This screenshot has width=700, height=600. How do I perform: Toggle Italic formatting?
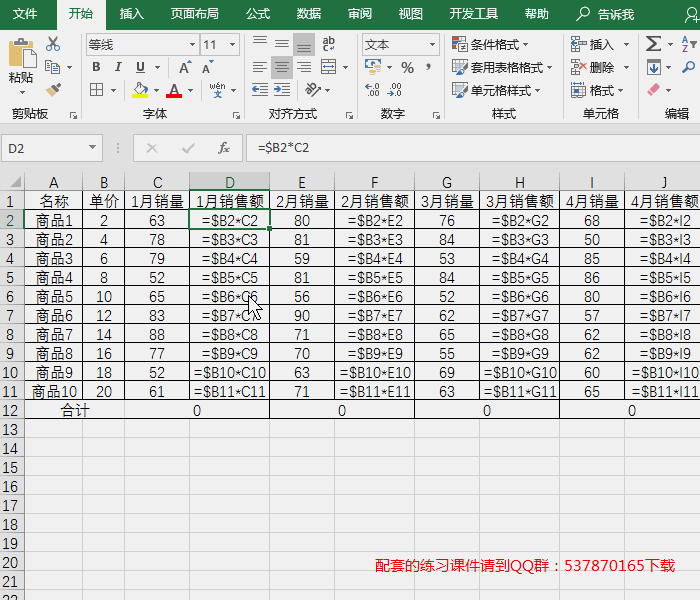(118, 67)
